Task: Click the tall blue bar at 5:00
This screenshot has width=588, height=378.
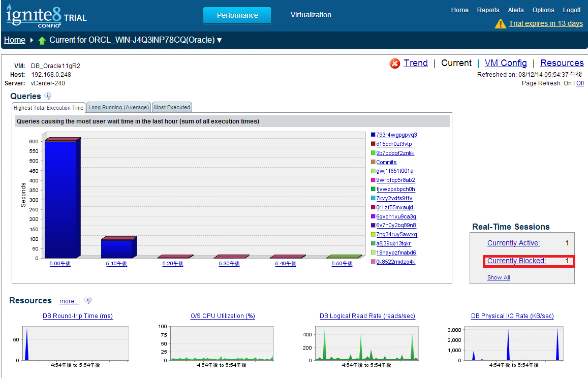Action: coord(62,198)
